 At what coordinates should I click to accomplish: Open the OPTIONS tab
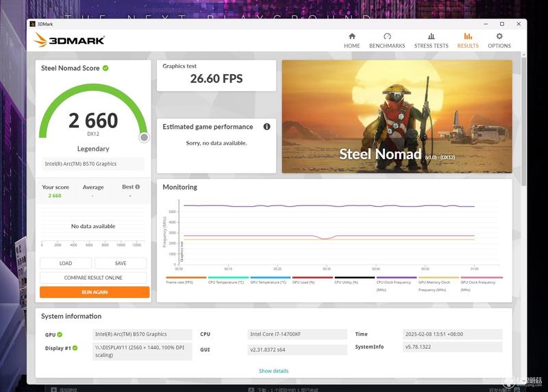499,40
